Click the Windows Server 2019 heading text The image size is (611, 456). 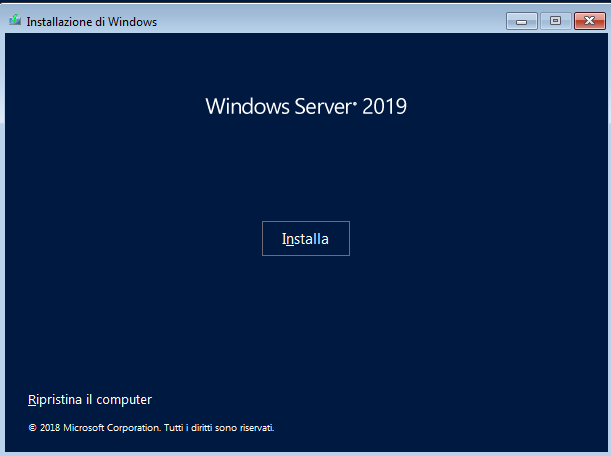click(306, 106)
